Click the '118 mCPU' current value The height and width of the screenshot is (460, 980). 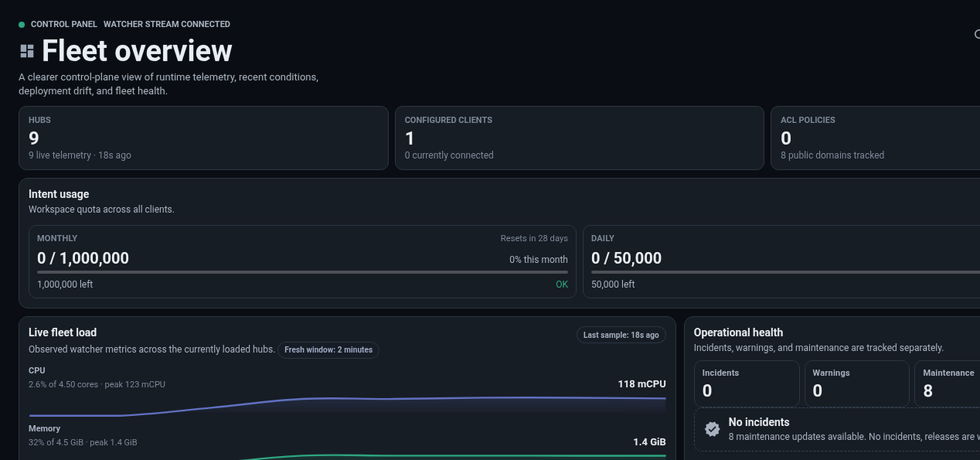click(641, 384)
